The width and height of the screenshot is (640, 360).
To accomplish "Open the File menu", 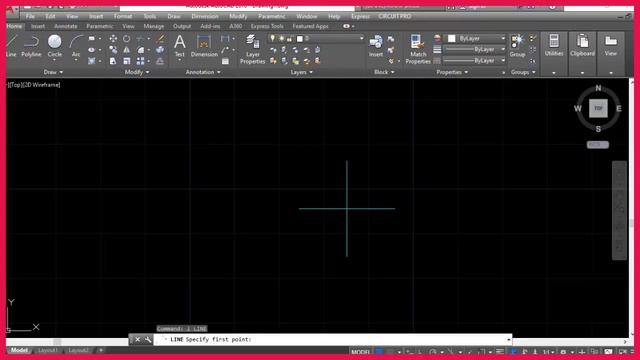I will [x=30, y=16].
